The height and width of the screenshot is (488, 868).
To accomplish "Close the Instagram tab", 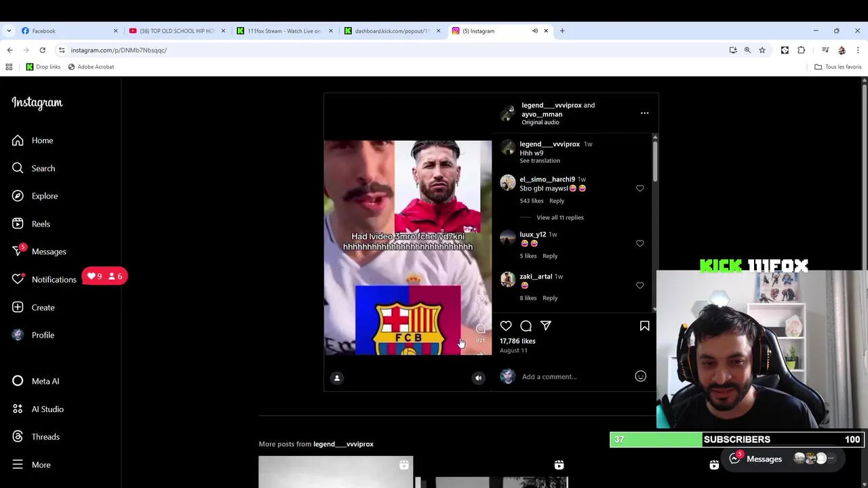I will pos(545,30).
